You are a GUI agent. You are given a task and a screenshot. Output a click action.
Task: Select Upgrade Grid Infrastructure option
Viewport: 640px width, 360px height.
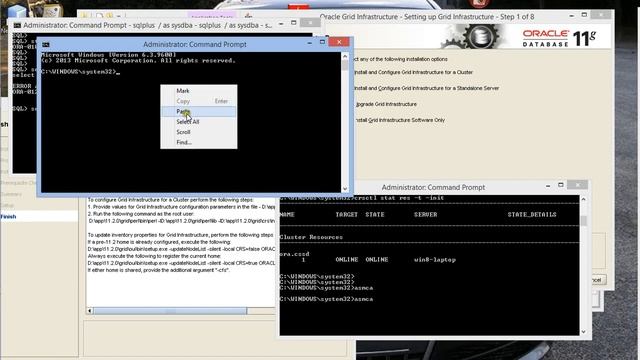coord(386,104)
